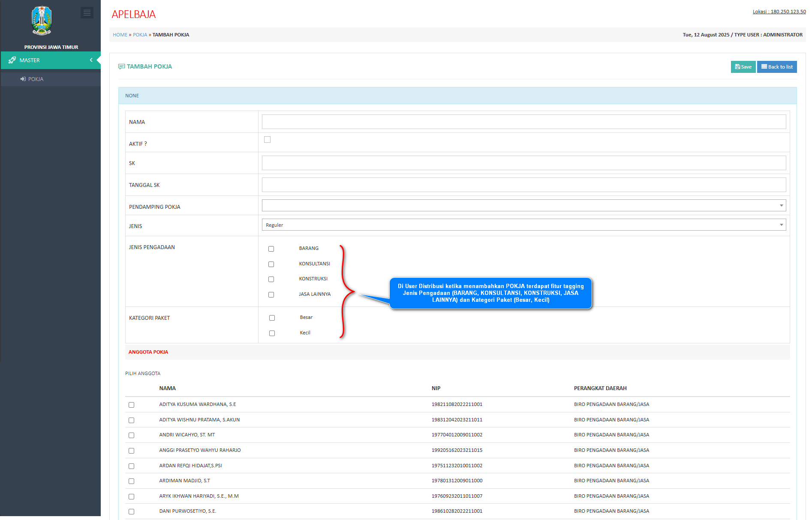
Task: Collapse the MASTER menu chevron
Action: 91,60
